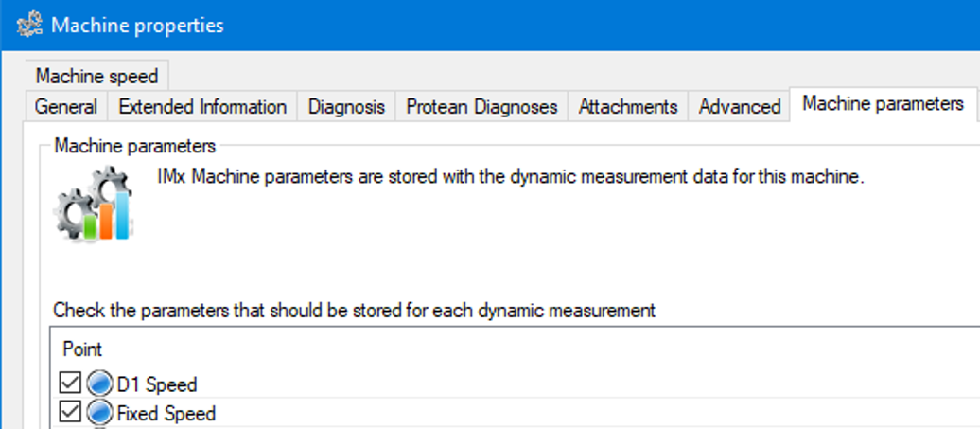980x429 pixels.
Task: Click the Point column header
Action: pyautogui.click(x=83, y=349)
